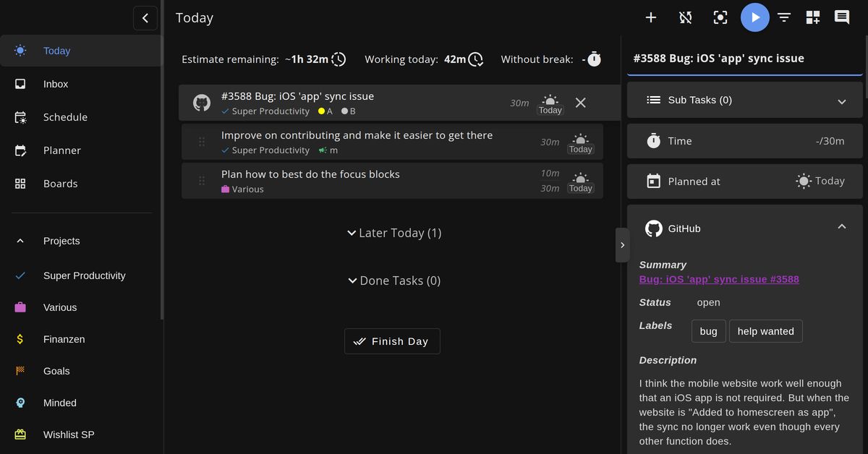Screen dimensions: 868x454
Task: Open focus mode via target icon
Action: 720,17
